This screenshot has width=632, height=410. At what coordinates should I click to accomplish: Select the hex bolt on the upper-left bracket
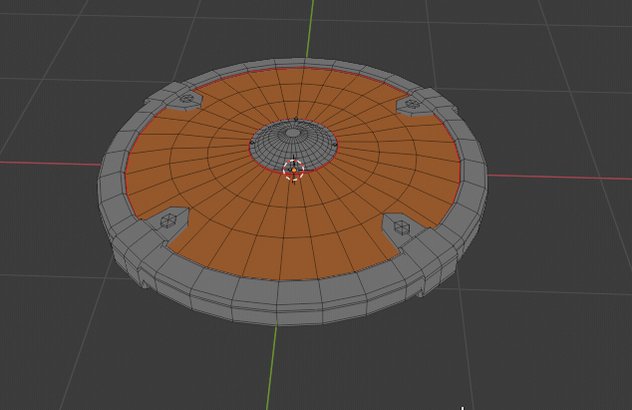coord(187,98)
